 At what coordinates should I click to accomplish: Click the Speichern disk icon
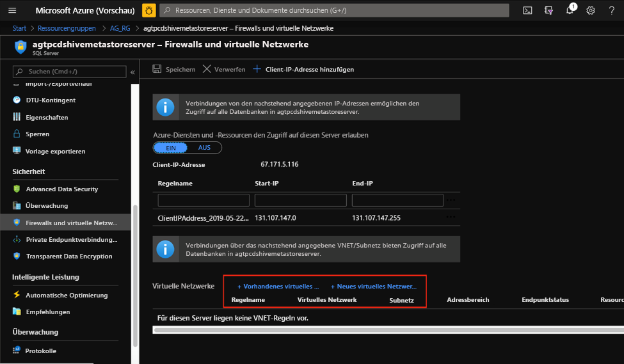pos(157,69)
